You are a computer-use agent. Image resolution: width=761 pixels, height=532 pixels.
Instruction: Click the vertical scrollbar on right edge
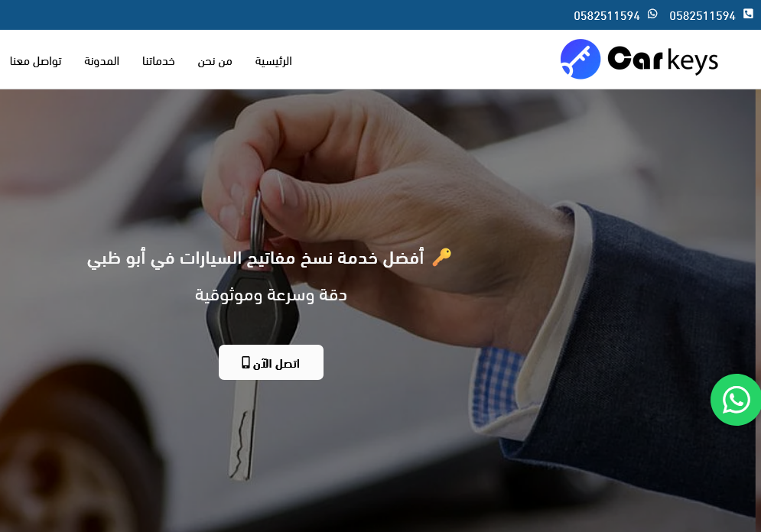758,310
